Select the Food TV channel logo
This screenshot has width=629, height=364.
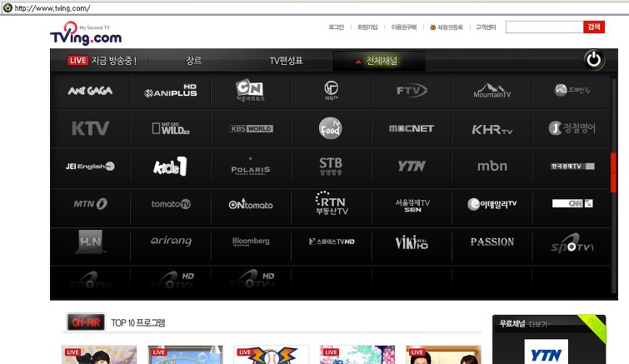[331, 128]
